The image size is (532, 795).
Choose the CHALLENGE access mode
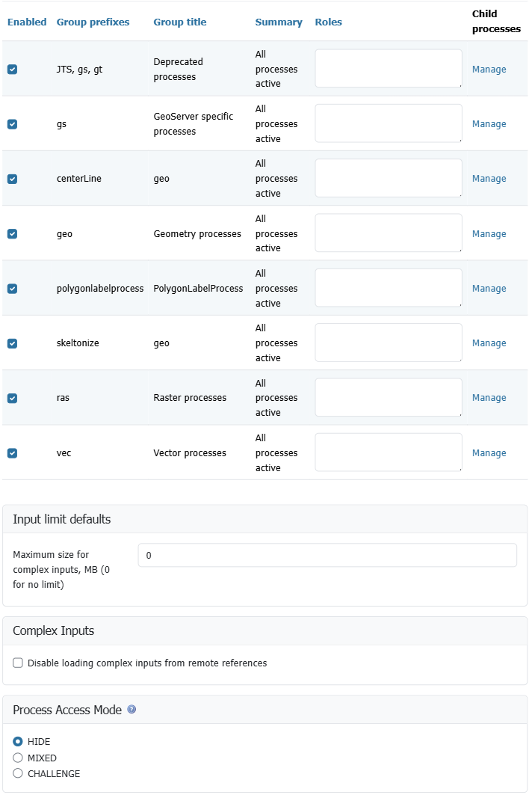click(18, 773)
